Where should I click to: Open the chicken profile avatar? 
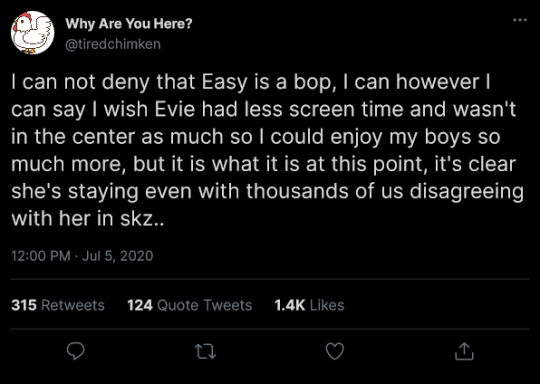pos(32,33)
